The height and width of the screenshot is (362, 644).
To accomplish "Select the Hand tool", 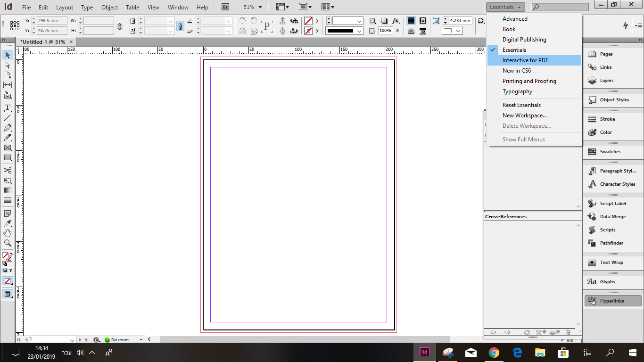I will (8, 233).
